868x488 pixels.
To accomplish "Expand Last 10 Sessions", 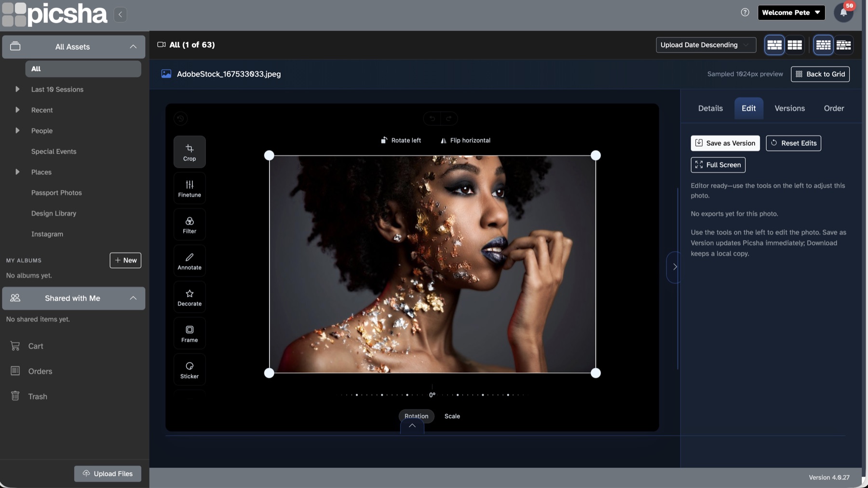I will point(17,89).
